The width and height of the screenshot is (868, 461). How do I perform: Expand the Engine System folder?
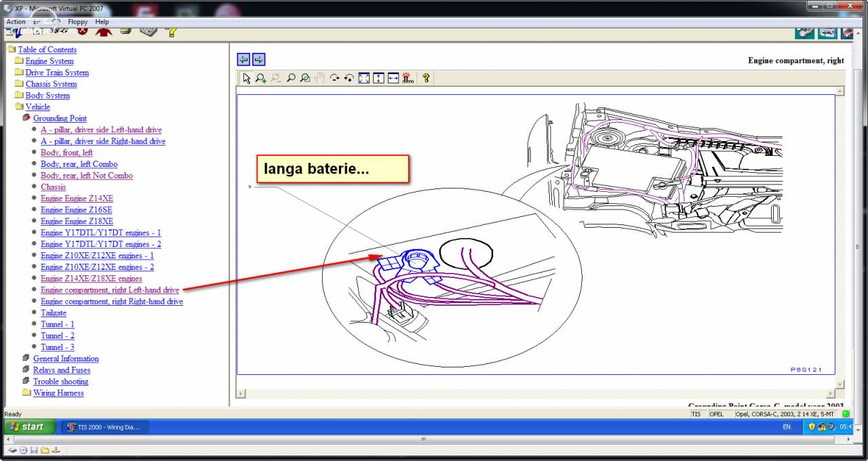(19, 61)
